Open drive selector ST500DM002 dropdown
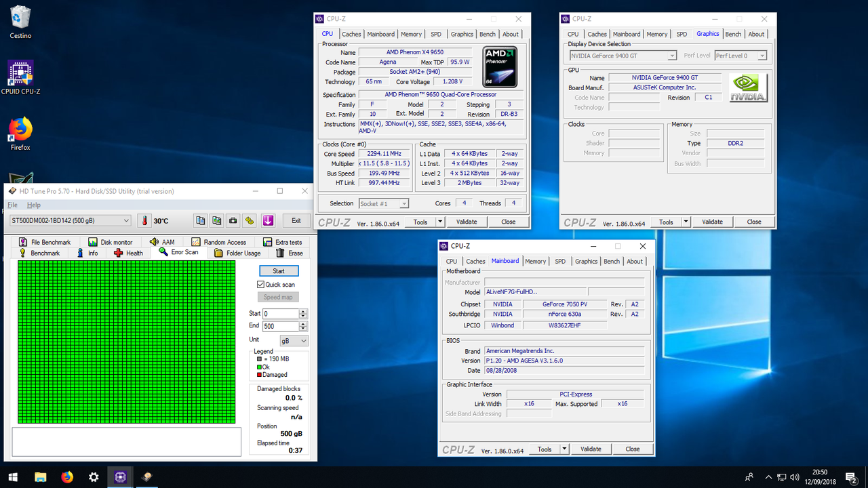The height and width of the screenshot is (488, 868). pyautogui.click(x=70, y=220)
